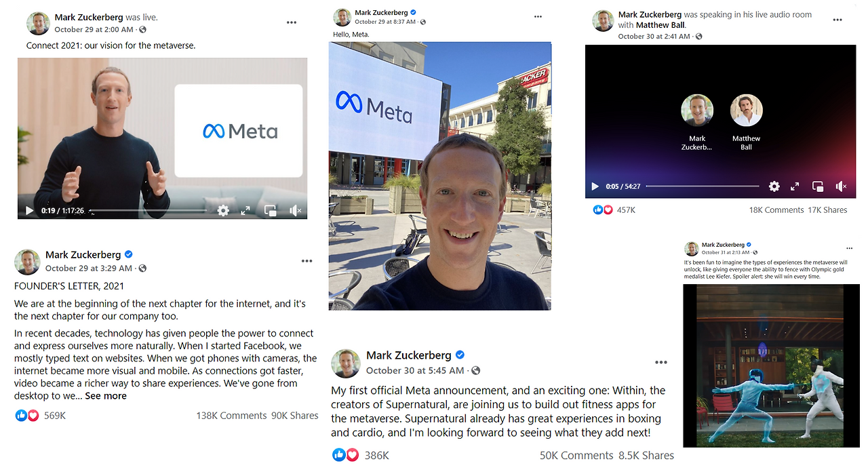Screen dimensions: 868x476
Task: Click heart reaction icon on 569K post
Action: (x=33, y=415)
